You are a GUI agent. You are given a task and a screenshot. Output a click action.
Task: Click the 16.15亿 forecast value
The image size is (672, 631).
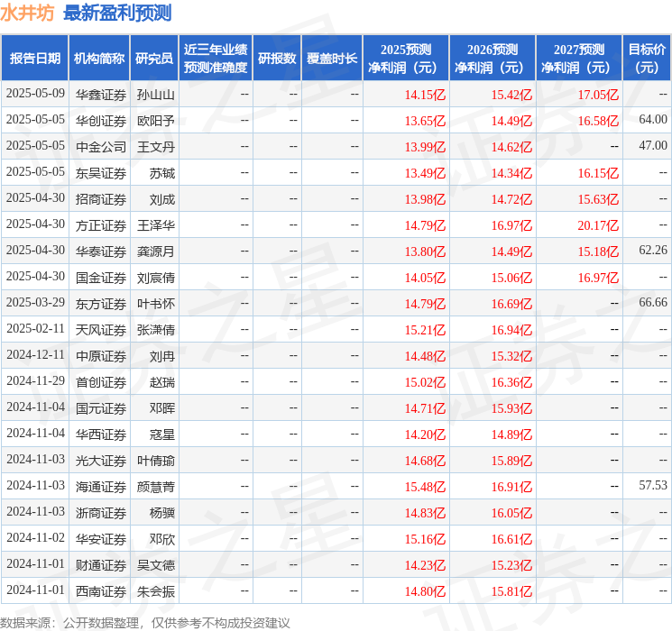(x=598, y=173)
